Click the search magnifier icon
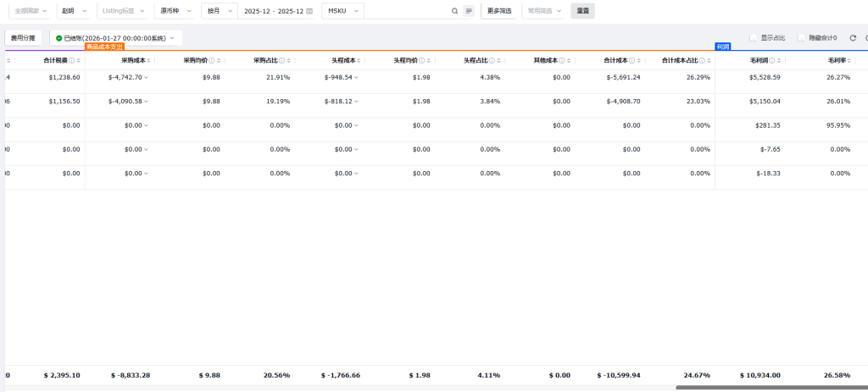The height and width of the screenshot is (392, 868). pos(454,11)
